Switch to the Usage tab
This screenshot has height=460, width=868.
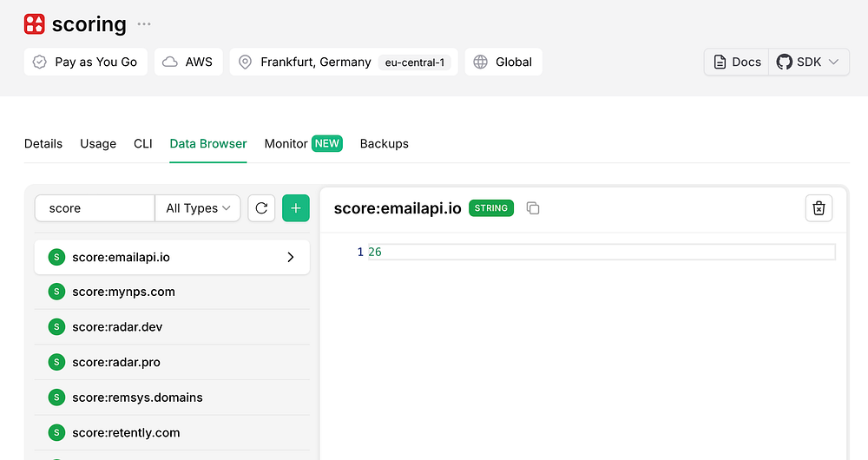(98, 144)
